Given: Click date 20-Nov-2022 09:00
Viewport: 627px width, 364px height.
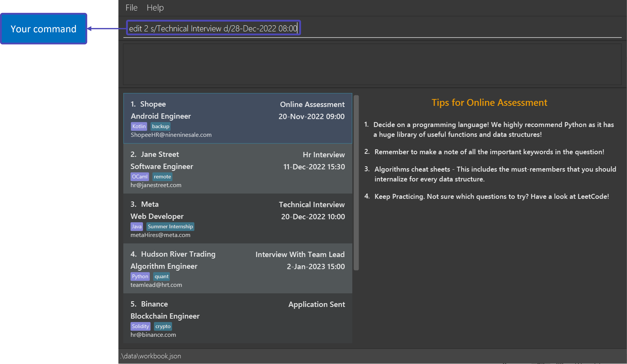Looking at the screenshot, I should click(312, 116).
